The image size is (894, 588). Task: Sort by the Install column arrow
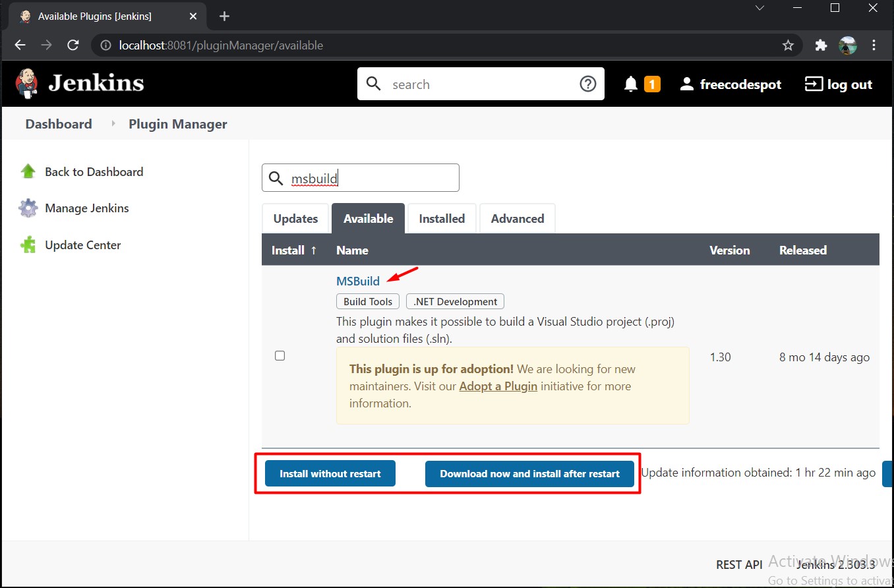(314, 250)
